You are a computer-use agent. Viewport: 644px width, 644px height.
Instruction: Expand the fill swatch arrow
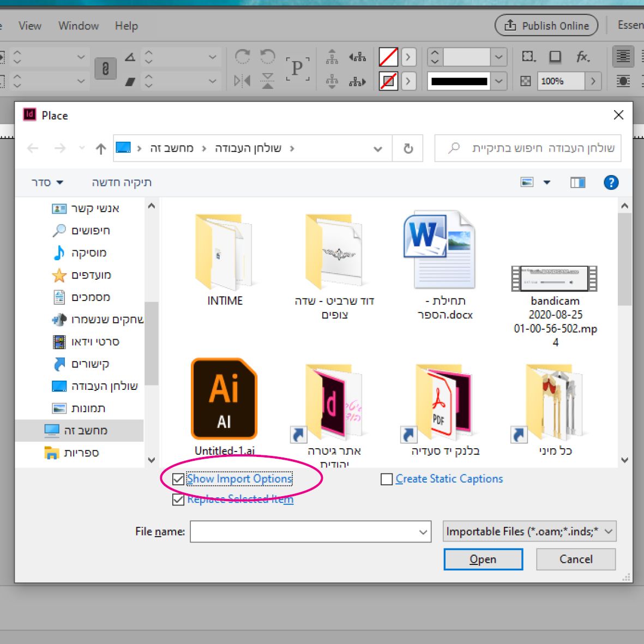coord(408,57)
